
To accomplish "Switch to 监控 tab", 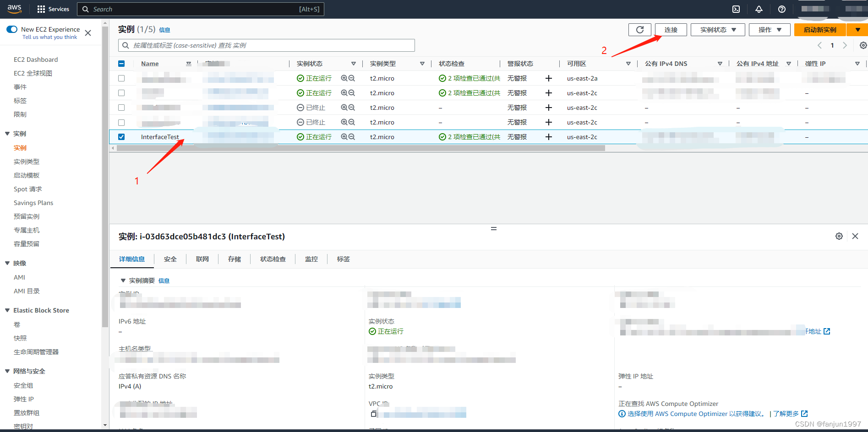I will (x=311, y=259).
